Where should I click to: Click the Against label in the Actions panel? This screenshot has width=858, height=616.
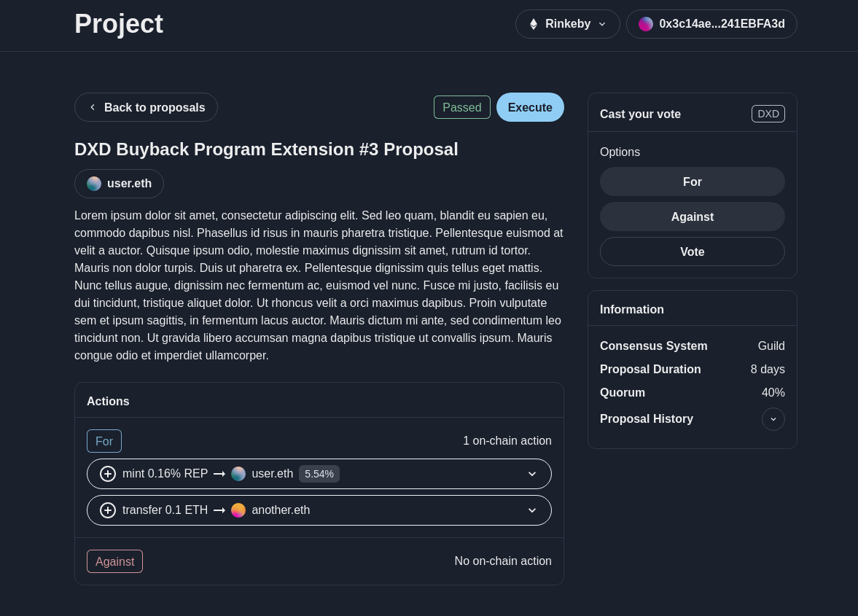[114, 561]
